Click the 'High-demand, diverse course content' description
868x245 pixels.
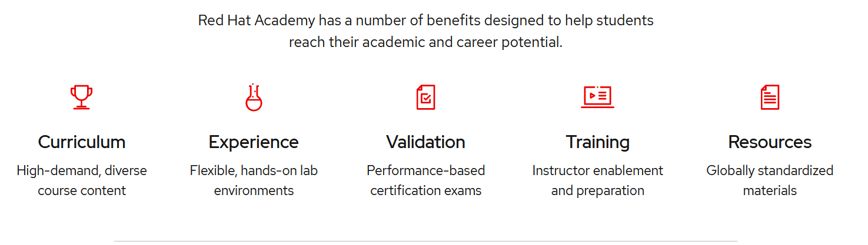pyautogui.click(x=82, y=180)
